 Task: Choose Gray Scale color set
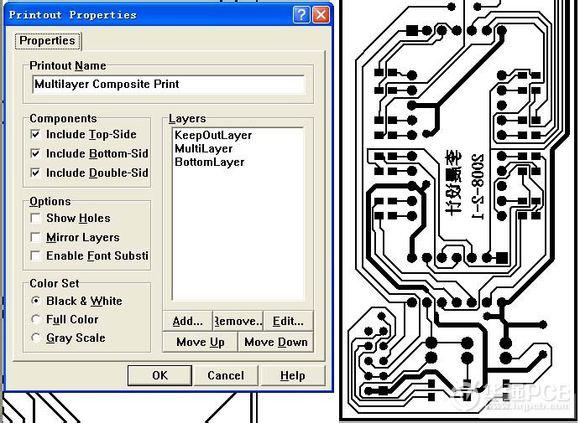[36, 338]
